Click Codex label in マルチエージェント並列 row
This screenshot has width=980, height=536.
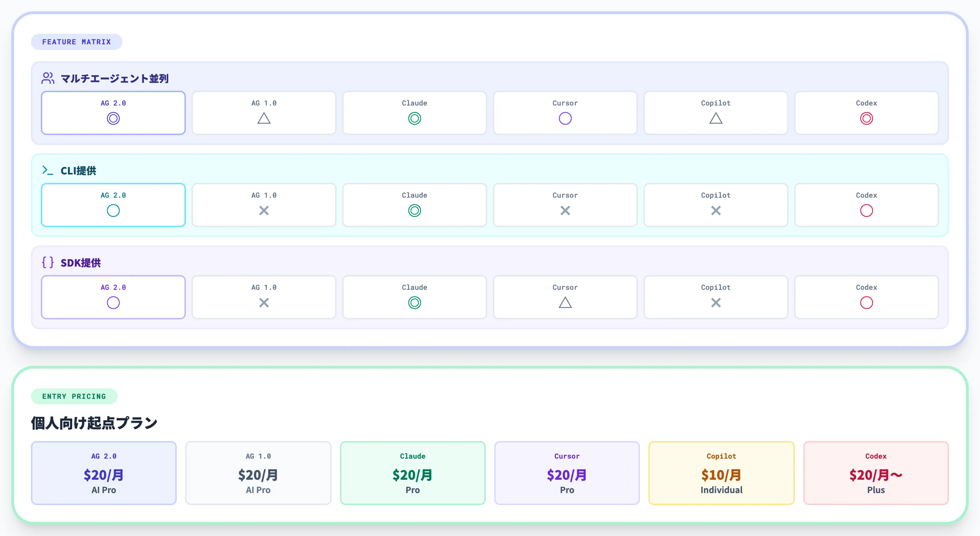867,103
